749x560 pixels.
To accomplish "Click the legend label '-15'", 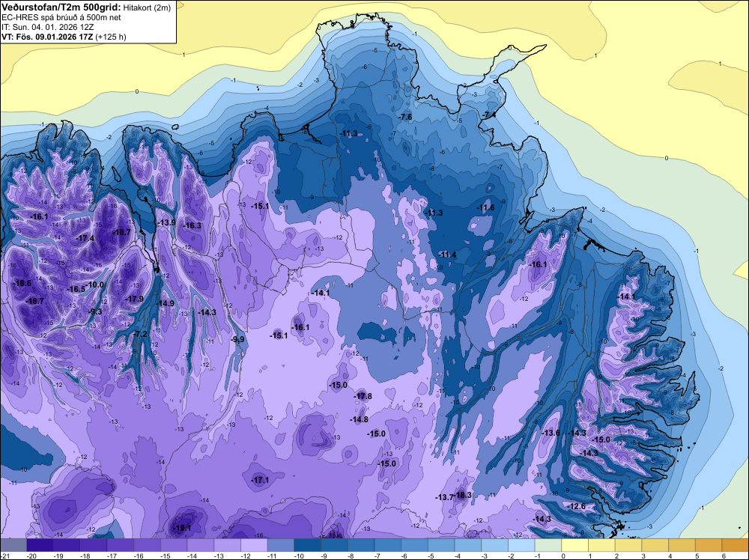I will [166, 556].
